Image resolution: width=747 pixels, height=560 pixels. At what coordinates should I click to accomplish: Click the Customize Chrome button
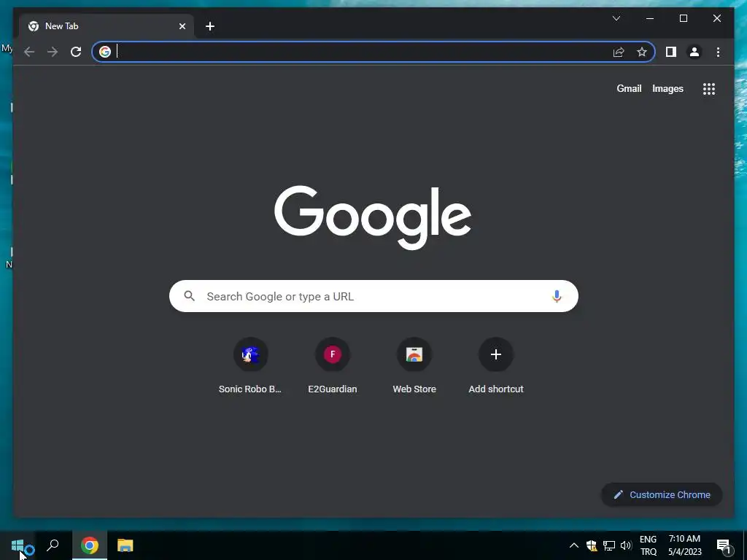(662, 495)
